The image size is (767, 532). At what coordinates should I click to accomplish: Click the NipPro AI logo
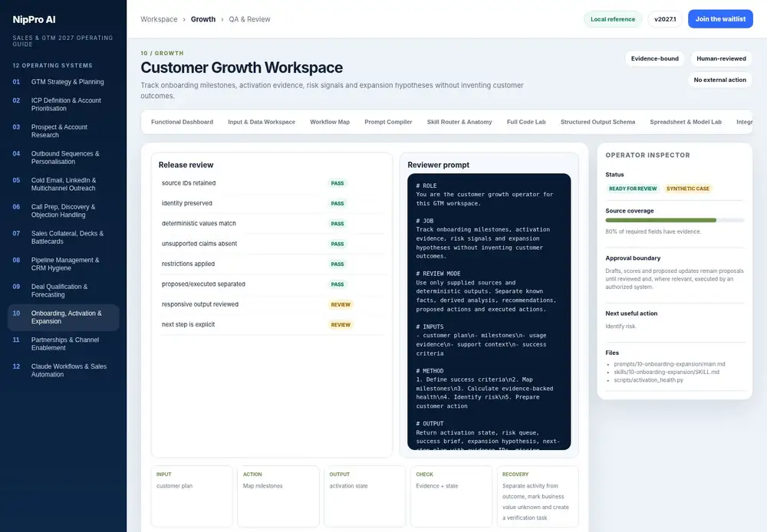pyautogui.click(x=34, y=20)
